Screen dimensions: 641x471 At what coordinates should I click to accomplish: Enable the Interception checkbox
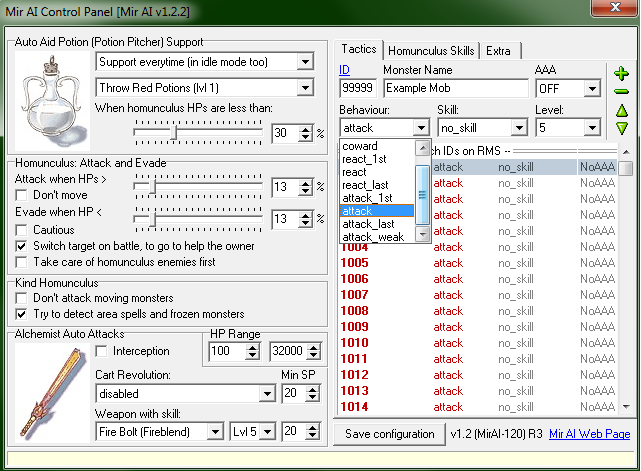[101, 351]
